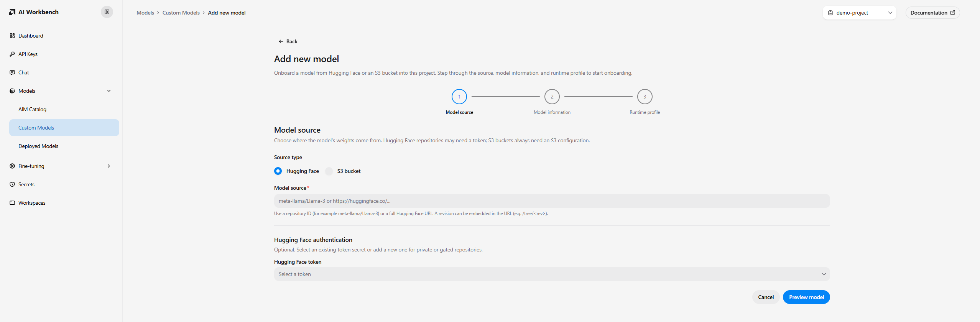Click the Secrets shield icon
This screenshot has width=980, height=322.
pos(12,184)
